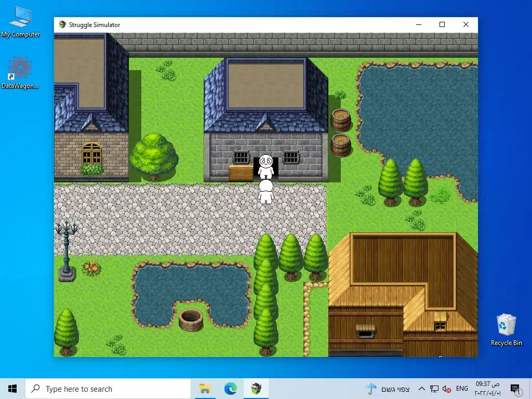The width and height of the screenshot is (532, 399).
Task: Click the Windows Start button
Action: [12, 389]
